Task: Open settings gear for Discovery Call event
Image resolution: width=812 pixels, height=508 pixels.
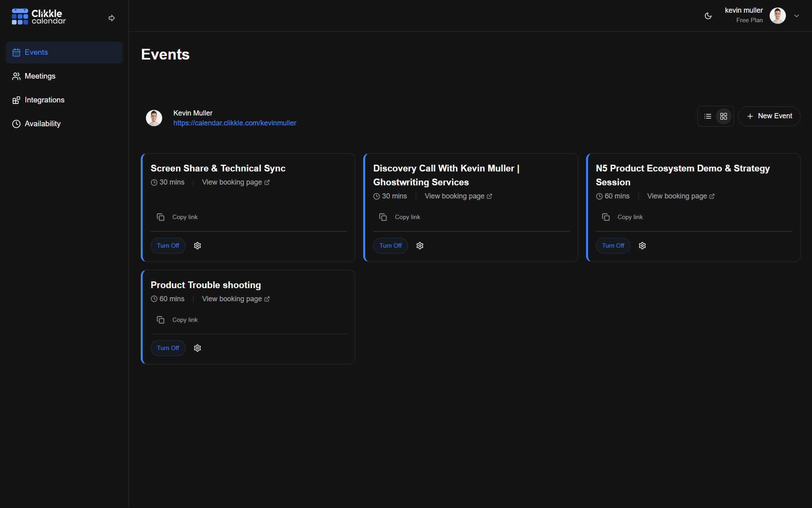Action: tap(420, 246)
